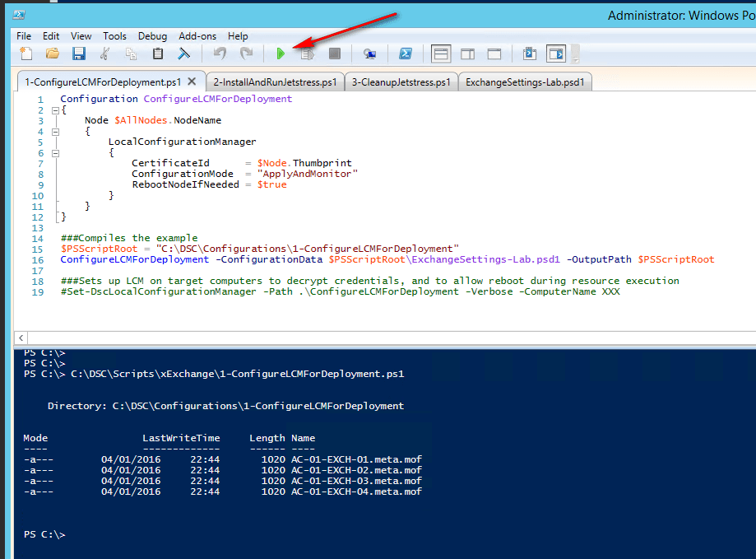Show script pane maximized
The image size is (756, 559).
(494, 54)
